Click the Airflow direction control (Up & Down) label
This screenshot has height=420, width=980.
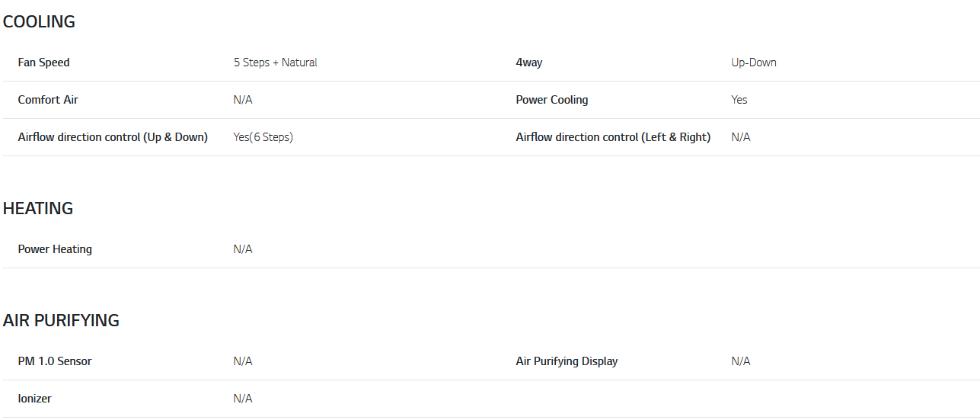point(113,137)
